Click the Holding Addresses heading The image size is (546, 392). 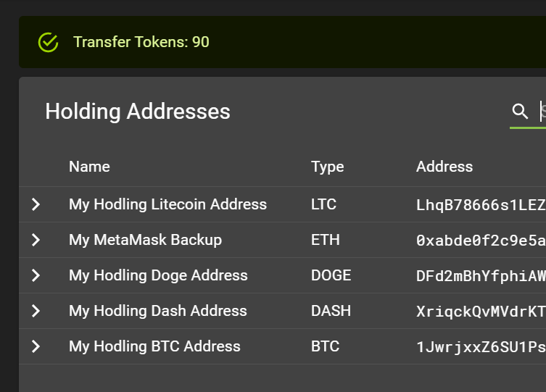tap(138, 112)
